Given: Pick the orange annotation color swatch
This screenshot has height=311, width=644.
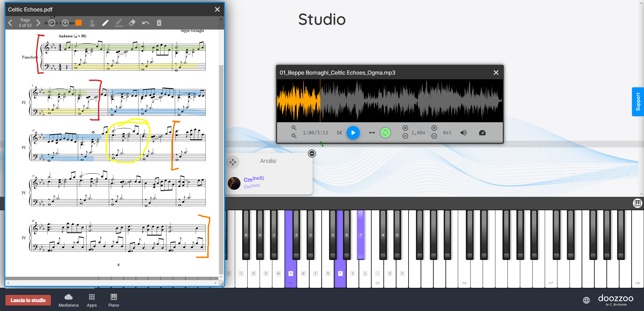Looking at the screenshot, I should click(78, 23).
